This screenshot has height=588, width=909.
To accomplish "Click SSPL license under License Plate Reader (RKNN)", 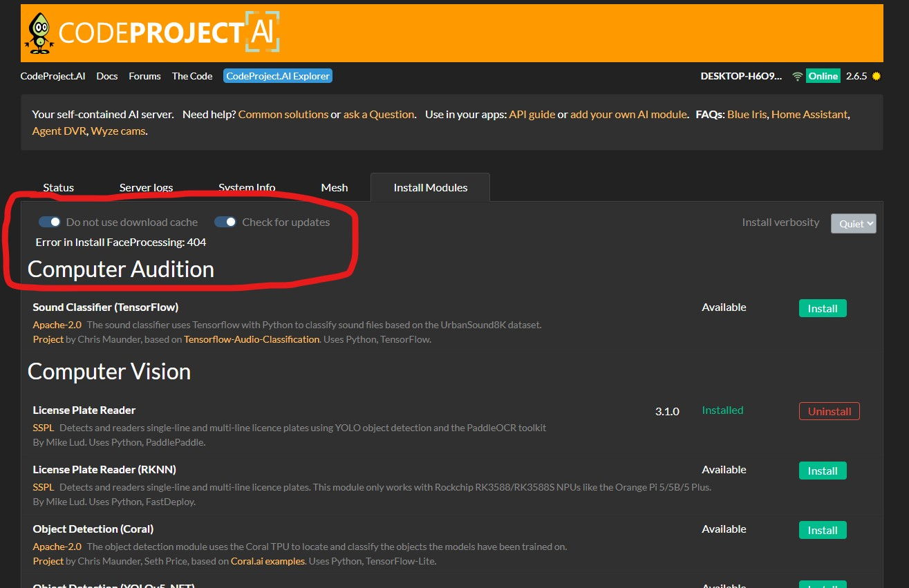I will pyautogui.click(x=44, y=487).
